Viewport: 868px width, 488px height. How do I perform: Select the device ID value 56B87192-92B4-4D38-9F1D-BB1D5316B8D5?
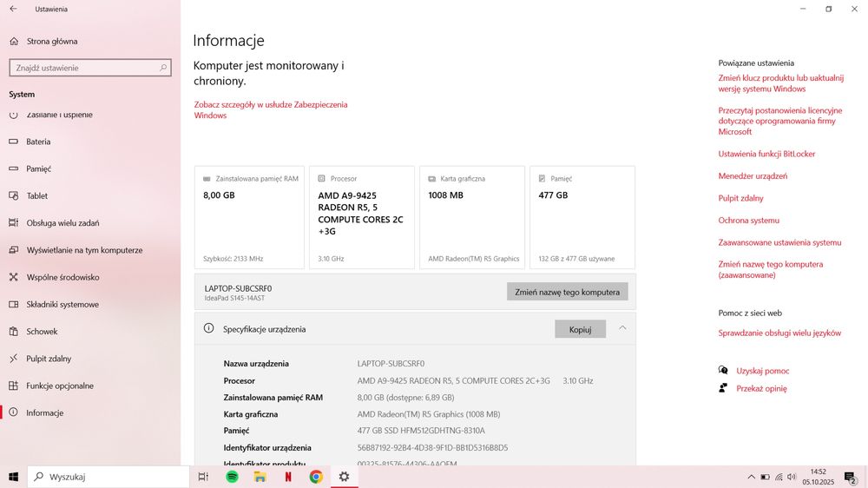pos(432,447)
